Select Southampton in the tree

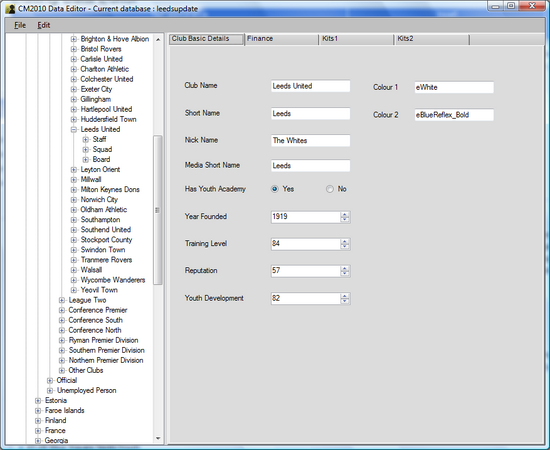pyautogui.click(x=100, y=220)
